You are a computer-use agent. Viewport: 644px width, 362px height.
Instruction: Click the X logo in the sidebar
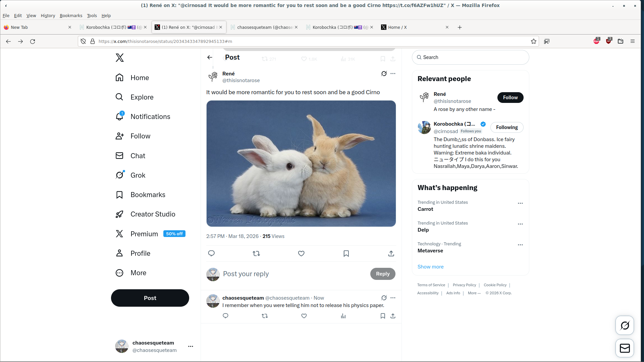pos(120,58)
